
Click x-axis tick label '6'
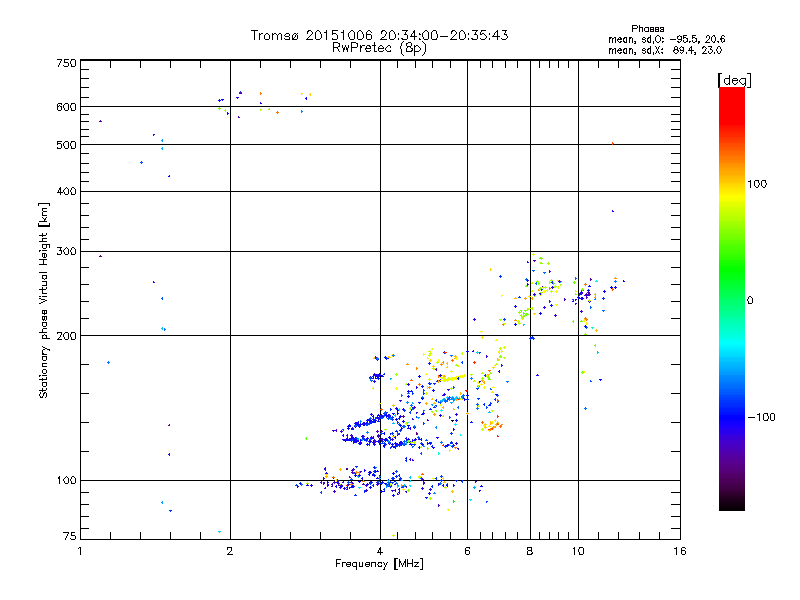[x=467, y=551]
